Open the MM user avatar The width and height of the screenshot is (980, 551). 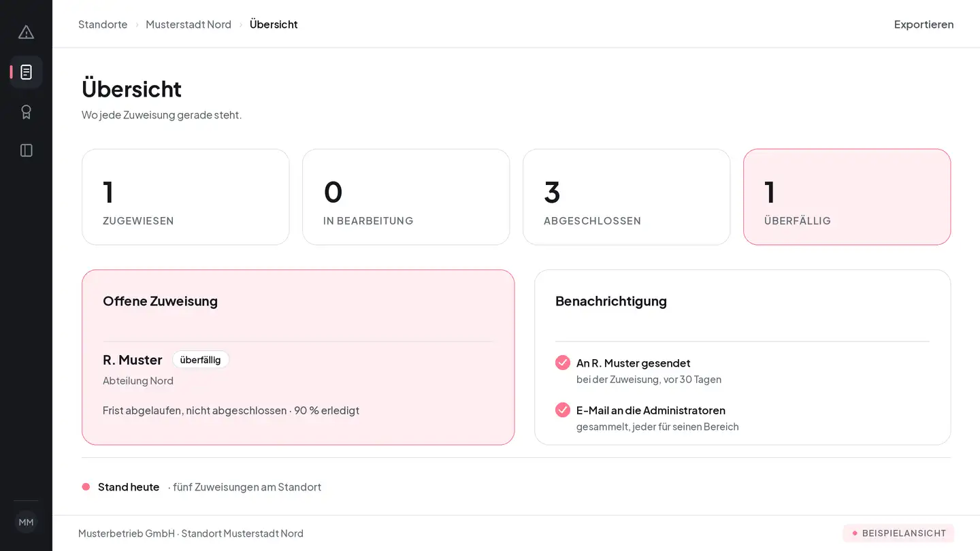[26, 522]
